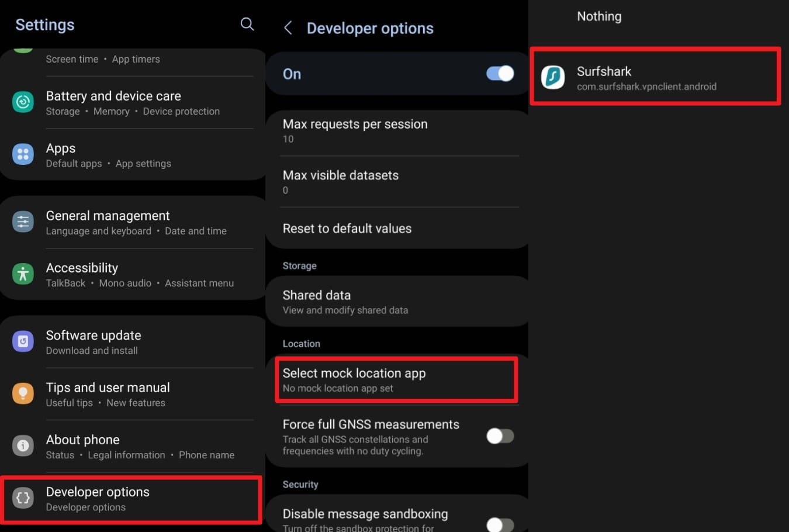The image size is (789, 532).
Task: Choose Nothing as mock location app
Action: [x=599, y=16]
